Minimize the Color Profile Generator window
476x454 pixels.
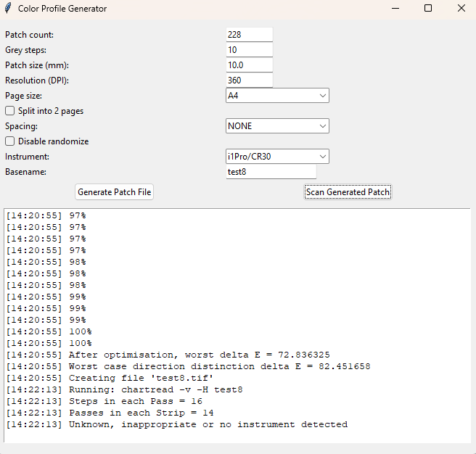tap(395, 9)
